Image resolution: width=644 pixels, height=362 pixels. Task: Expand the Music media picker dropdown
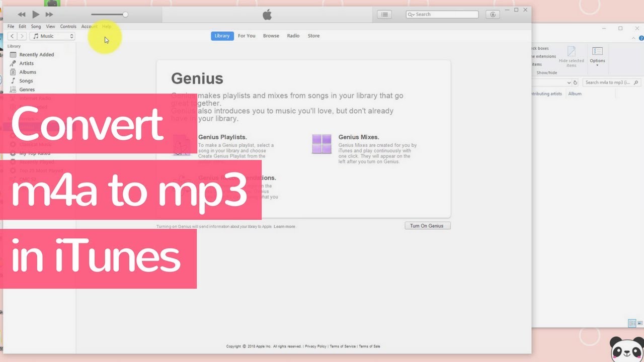click(x=52, y=36)
